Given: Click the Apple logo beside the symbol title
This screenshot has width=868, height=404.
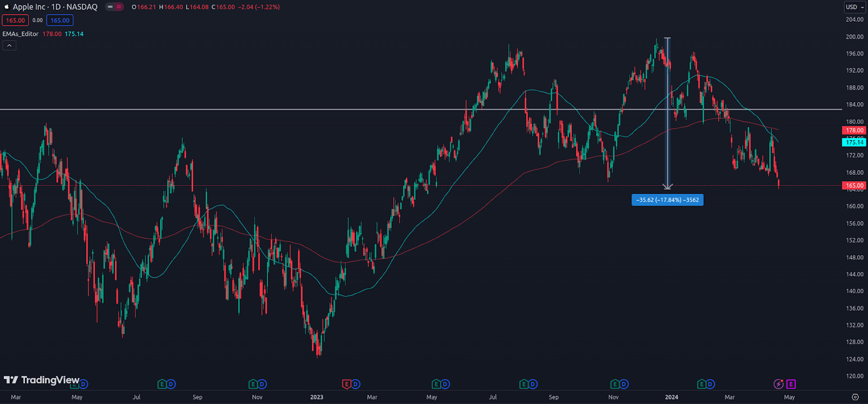Looking at the screenshot, I should 7,7.
